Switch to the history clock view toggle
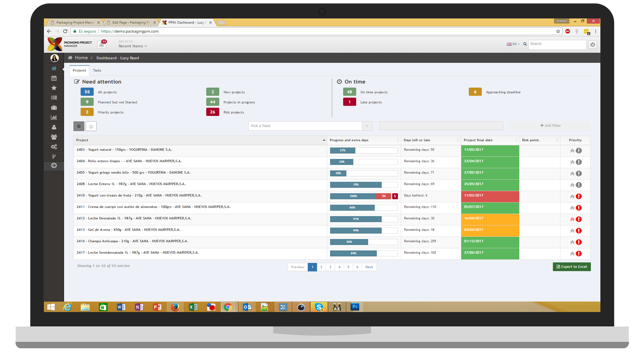Screen dimensions: 644x362 point(91,126)
